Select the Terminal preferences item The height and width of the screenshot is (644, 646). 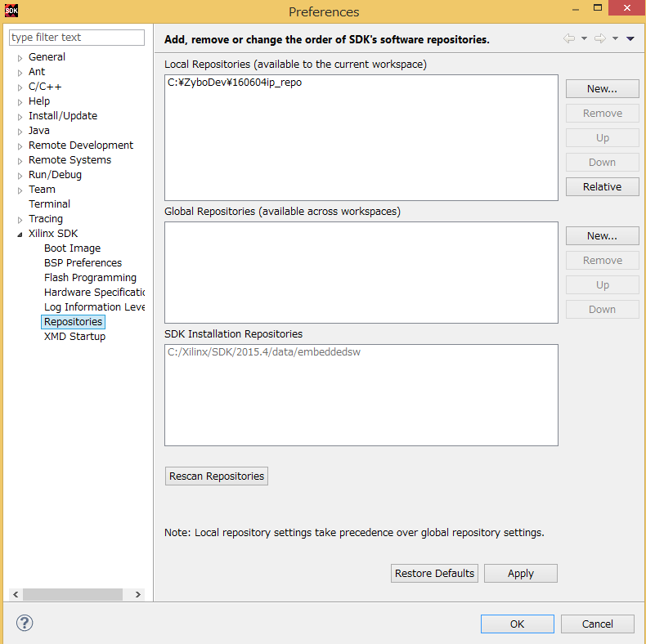tap(49, 203)
